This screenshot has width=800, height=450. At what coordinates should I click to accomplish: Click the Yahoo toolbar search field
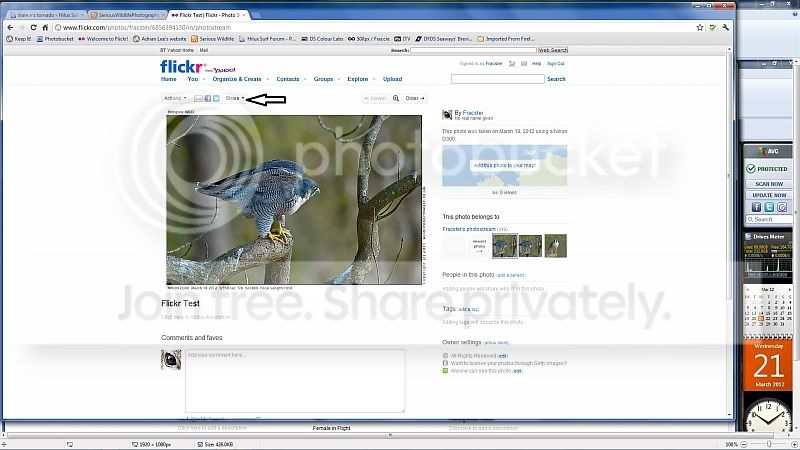point(473,50)
